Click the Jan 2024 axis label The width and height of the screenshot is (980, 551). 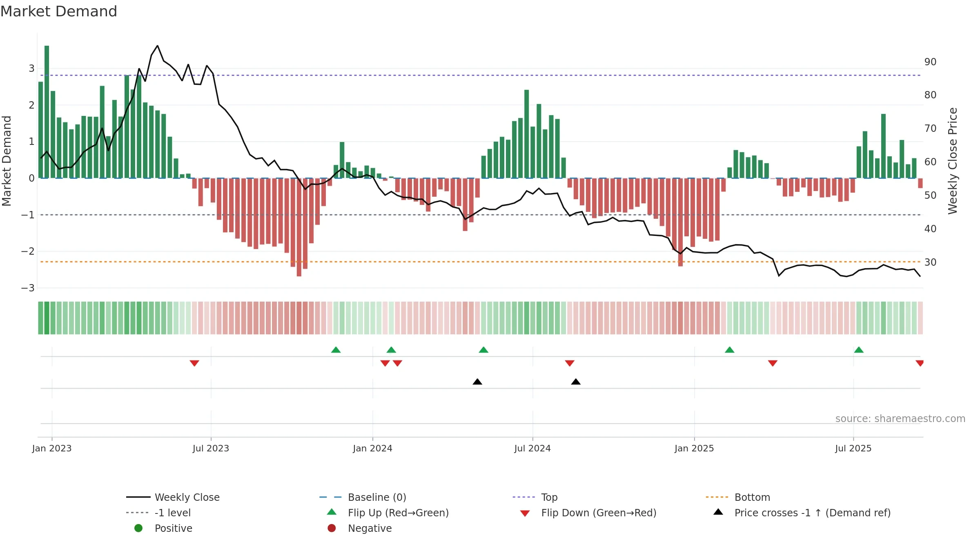click(372, 448)
